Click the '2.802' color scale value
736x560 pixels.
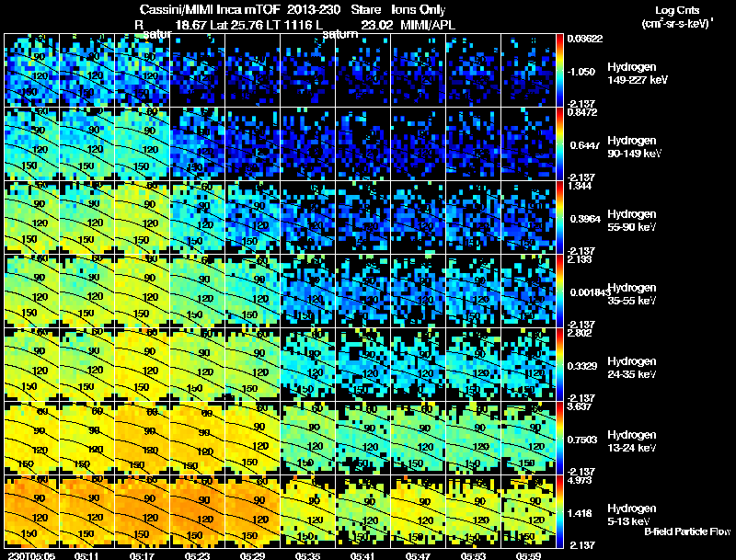point(580,333)
